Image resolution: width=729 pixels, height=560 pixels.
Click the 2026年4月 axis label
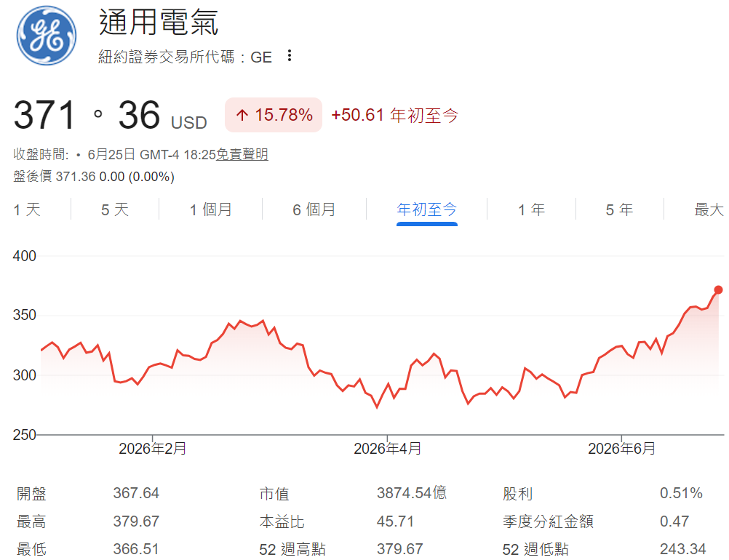(387, 449)
